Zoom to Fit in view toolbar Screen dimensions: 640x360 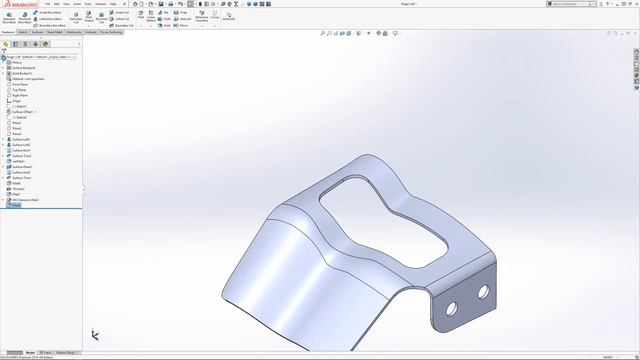(x=322, y=33)
